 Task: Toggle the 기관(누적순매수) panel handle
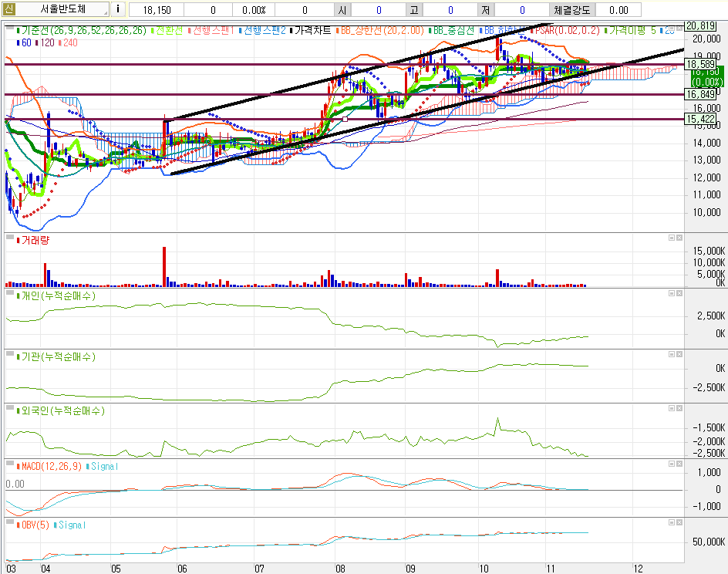click(10, 354)
